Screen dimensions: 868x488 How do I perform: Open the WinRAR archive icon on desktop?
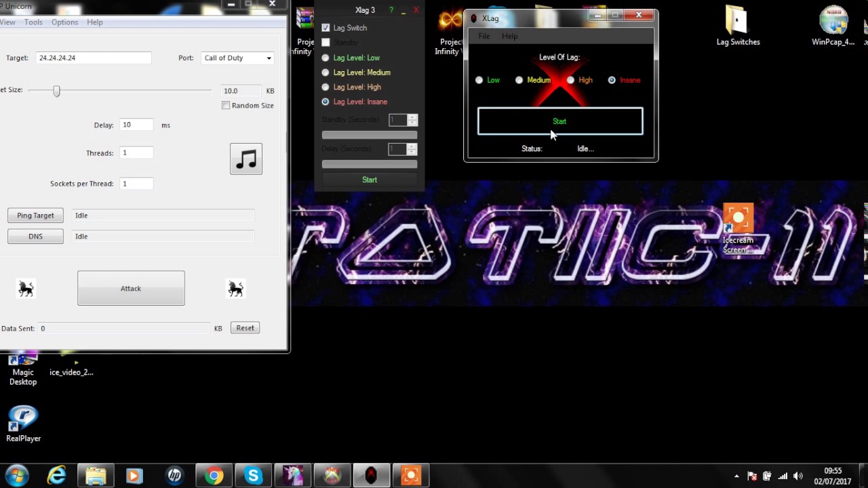pos(305,31)
